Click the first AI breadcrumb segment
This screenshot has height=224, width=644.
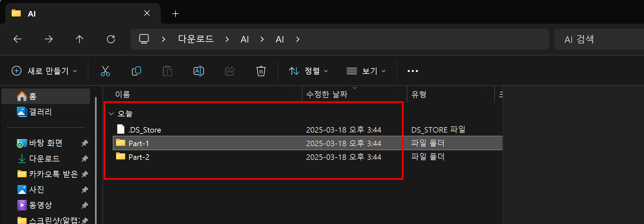click(244, 39)
